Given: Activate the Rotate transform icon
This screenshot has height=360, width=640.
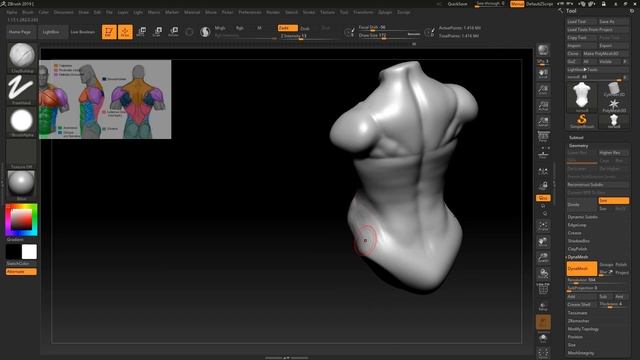Looking at the screenshot, I should click(x=173, y=32).
